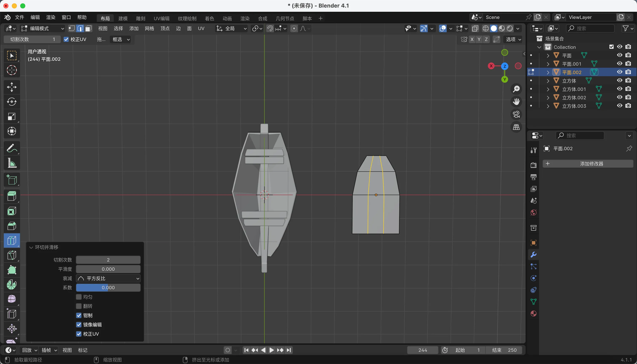This screenshot has height=364, width=637.
Task: Click the current frame field 244
Action: click(423, 350)
